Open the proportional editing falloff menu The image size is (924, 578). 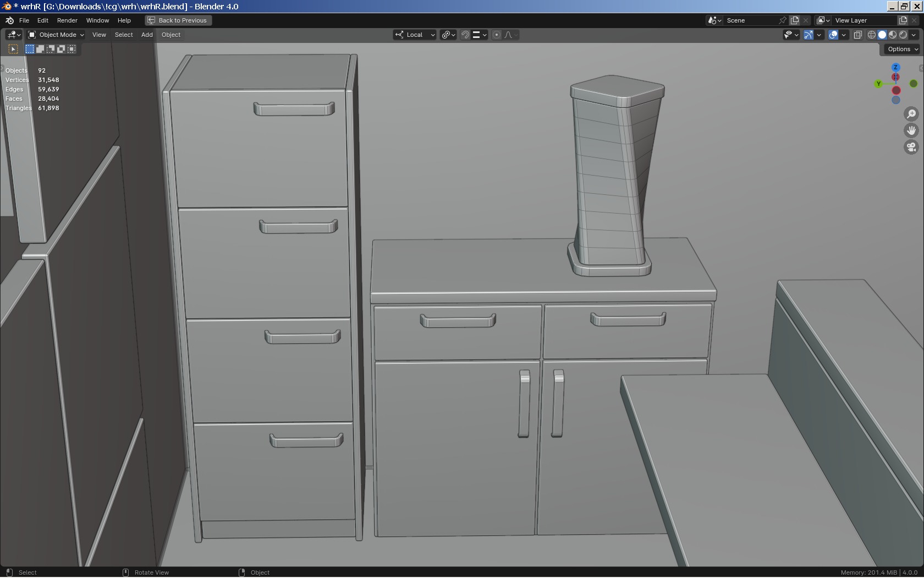pos(511,35)
